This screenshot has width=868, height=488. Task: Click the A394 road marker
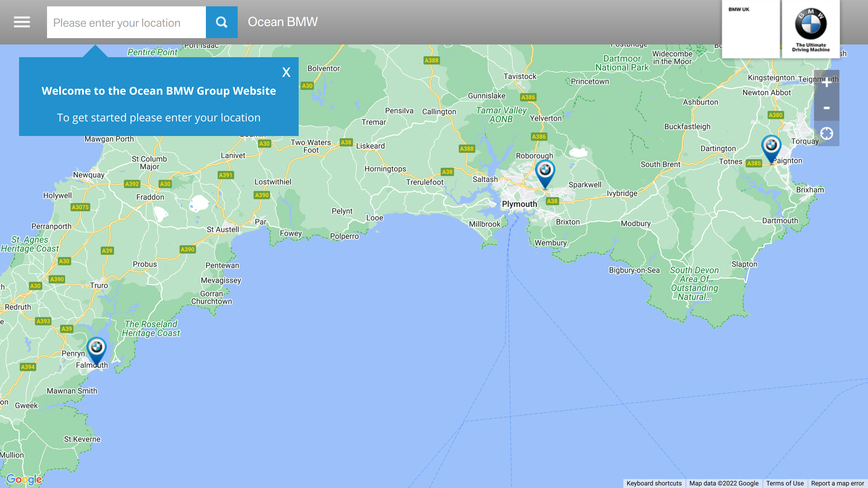(x=28, y=367)
